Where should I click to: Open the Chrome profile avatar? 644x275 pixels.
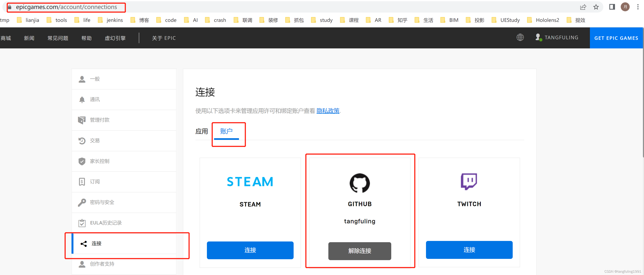(x=625, y=7)
